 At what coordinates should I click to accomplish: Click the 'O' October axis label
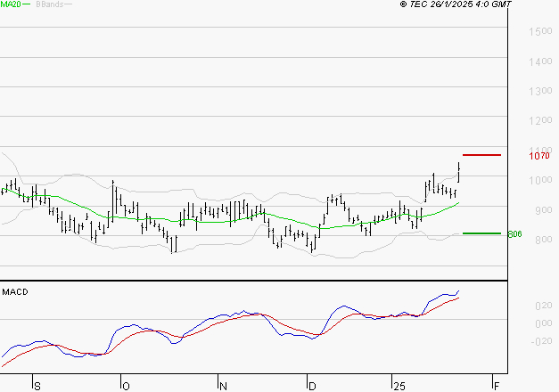click(126, 386)
